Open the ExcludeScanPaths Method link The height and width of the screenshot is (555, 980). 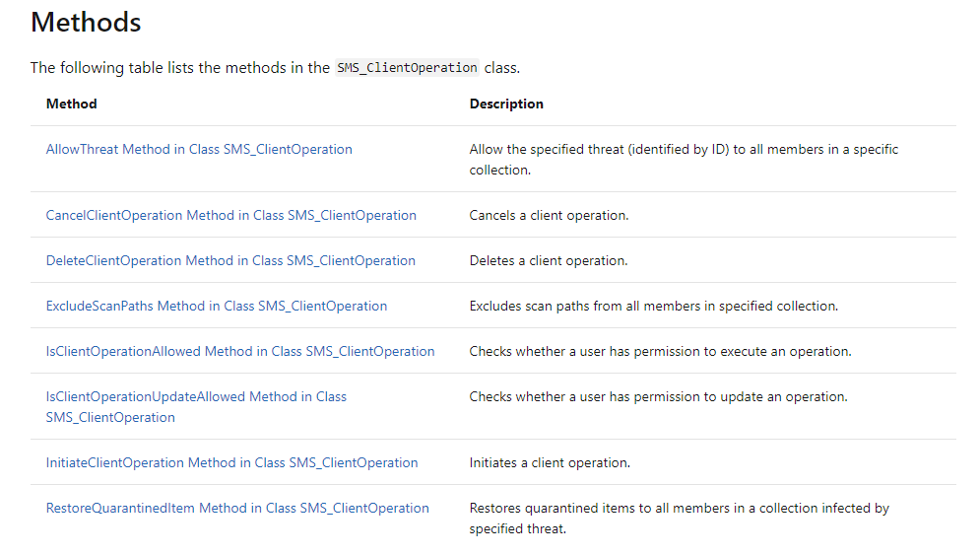217,306
